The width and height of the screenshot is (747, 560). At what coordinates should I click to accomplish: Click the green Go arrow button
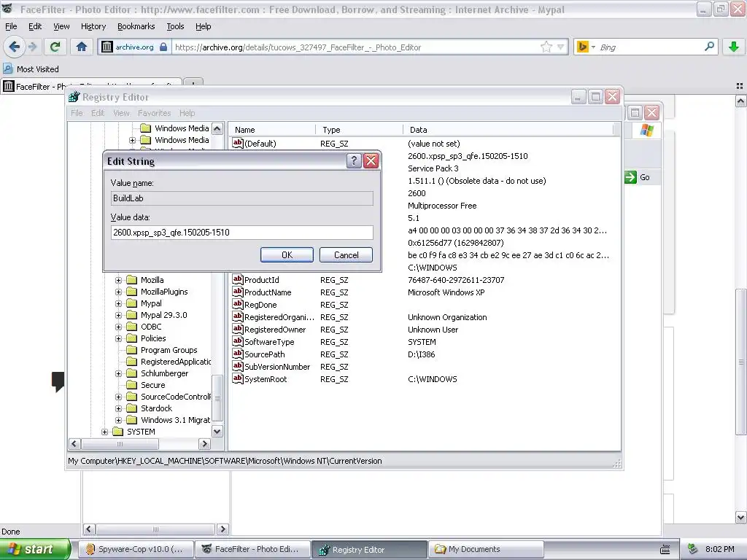(630, 177)
